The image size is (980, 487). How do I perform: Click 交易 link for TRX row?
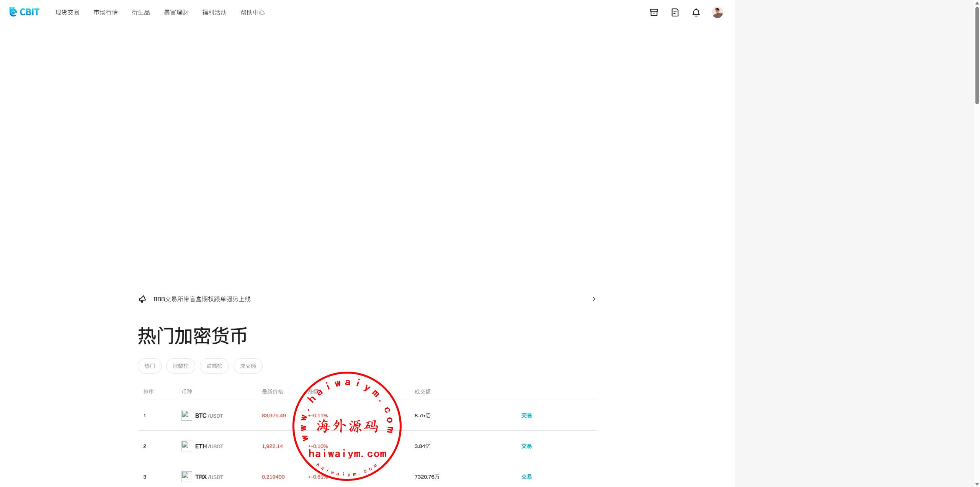(526, 477)
